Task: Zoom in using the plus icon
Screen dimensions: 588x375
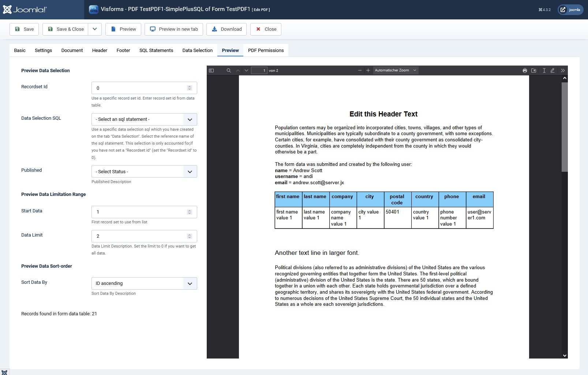Action: click(368, 70)
